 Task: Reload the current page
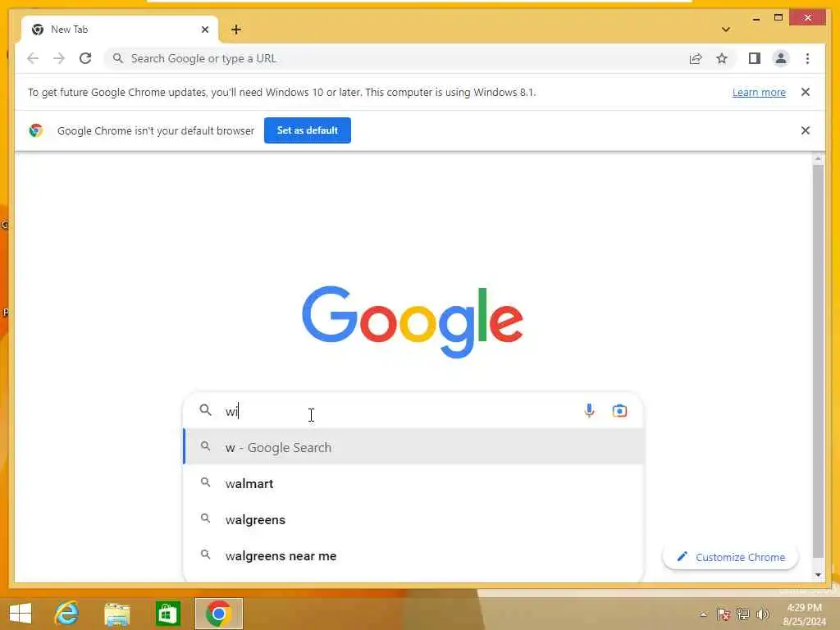click(x=85, y=58)
